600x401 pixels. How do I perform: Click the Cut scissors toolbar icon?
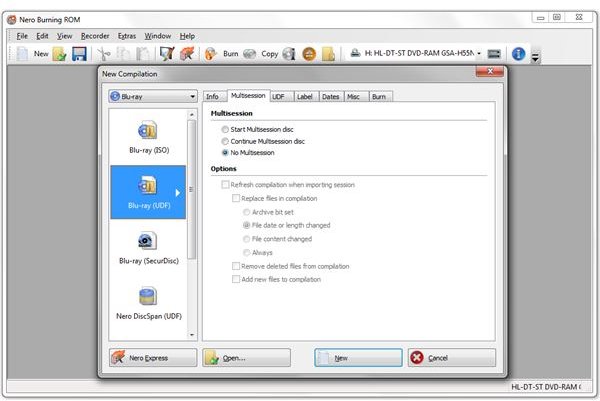click(103, 54)
